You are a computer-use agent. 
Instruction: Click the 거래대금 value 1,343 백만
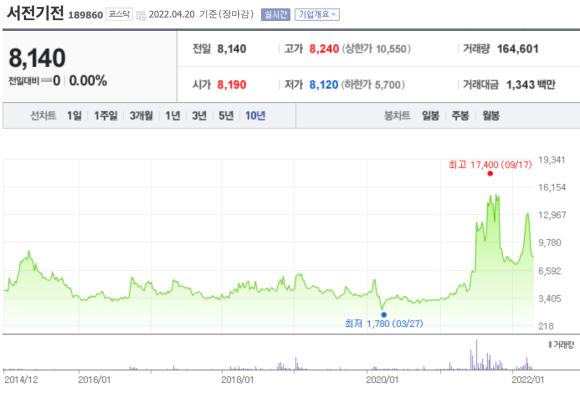(531, 85)
